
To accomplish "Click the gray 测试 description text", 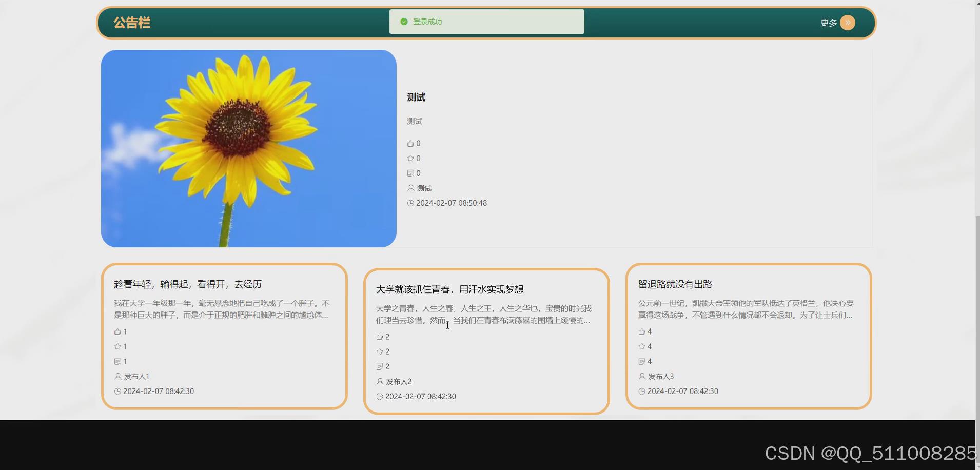I will 415,121.
